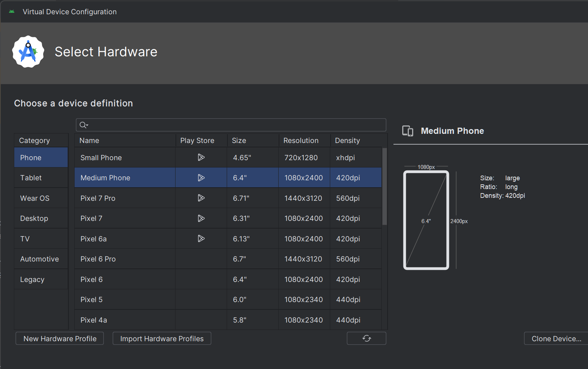Click 1080x2340 resolution in Pixel 4a row
The height and width of the screenshot is (369, 588).
tap(304, 320)
